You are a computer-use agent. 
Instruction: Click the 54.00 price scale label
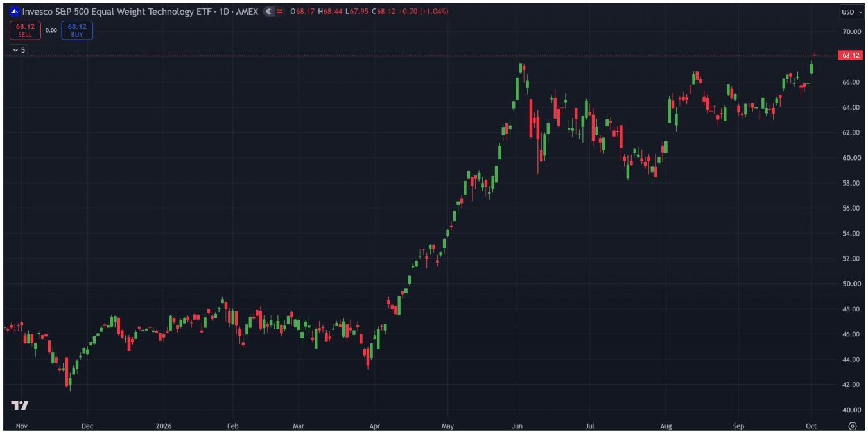click(x=851, y=233)
